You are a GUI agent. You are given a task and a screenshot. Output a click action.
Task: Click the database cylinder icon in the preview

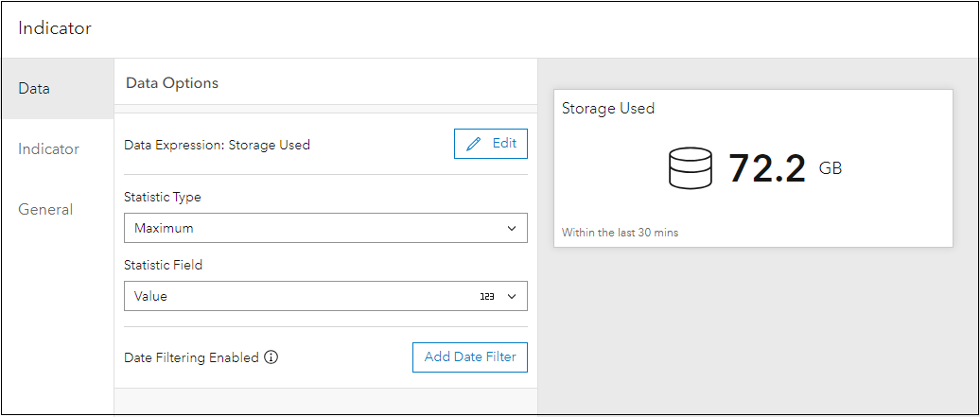(689, 168)
